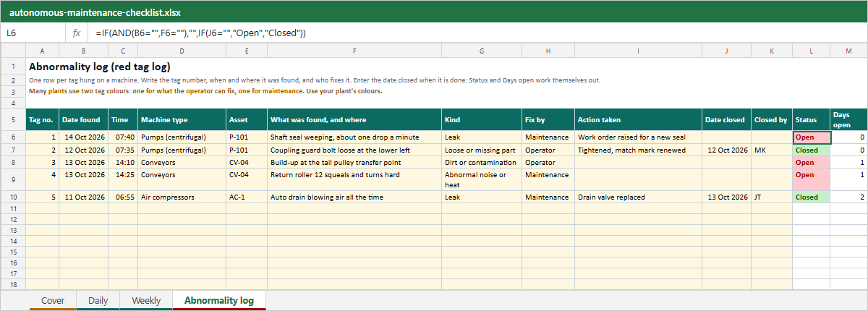Click the 'What was found, and where' header
Screen dimensions: 868x311
[354, 119]
